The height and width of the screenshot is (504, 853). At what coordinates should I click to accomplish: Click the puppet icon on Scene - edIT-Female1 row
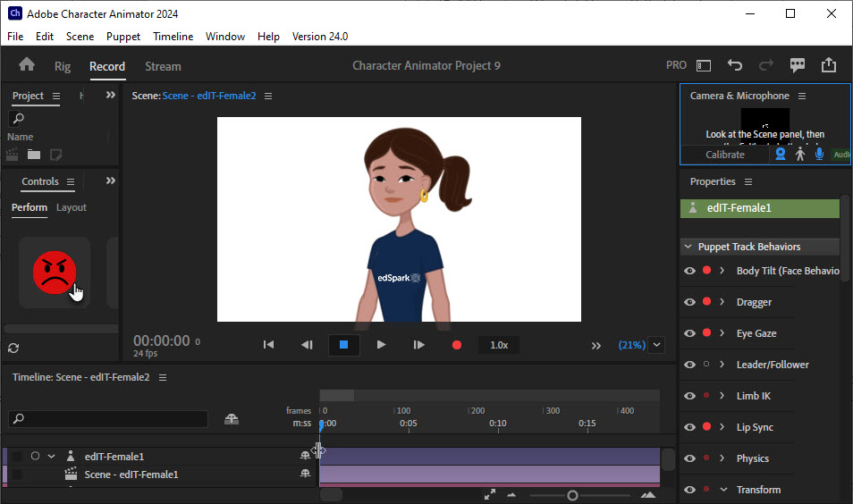[x=305, y=474]
